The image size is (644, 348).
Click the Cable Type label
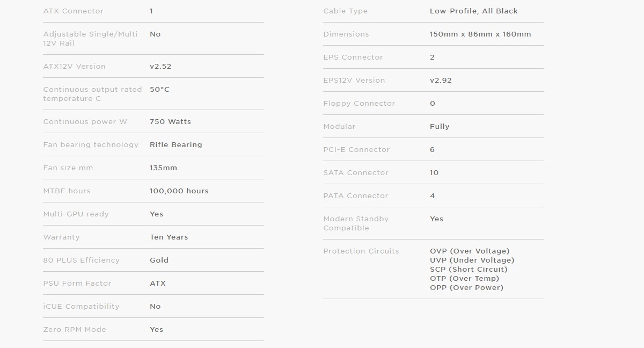tap(345, 11)
